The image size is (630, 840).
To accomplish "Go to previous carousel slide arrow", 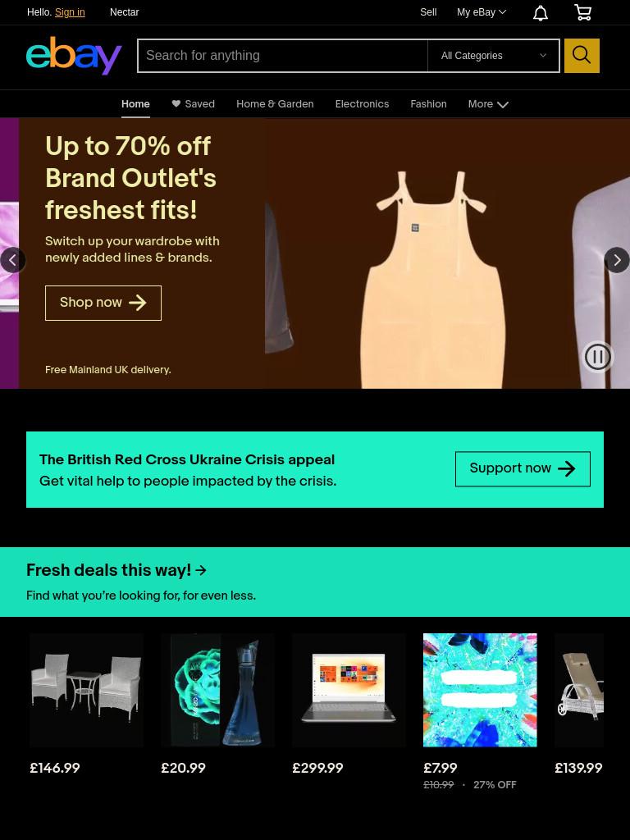I will pyautogui.click(x=12, y=260).
